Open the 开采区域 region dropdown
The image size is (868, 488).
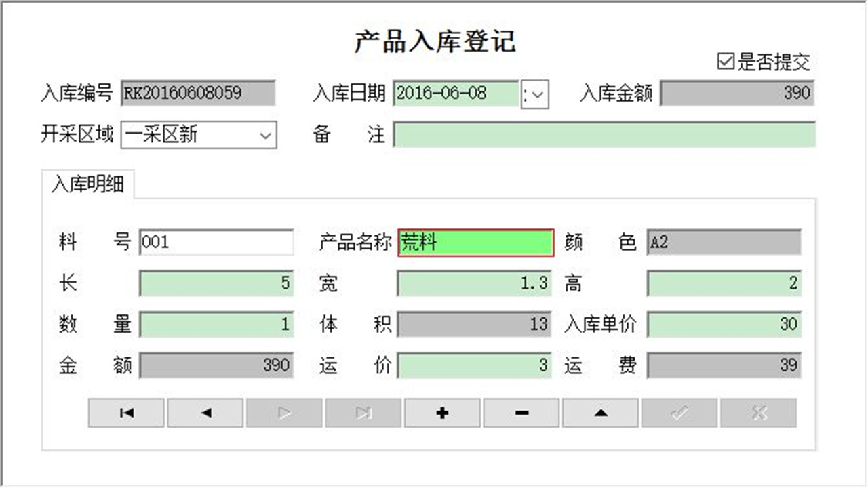(x=266, y=136)
